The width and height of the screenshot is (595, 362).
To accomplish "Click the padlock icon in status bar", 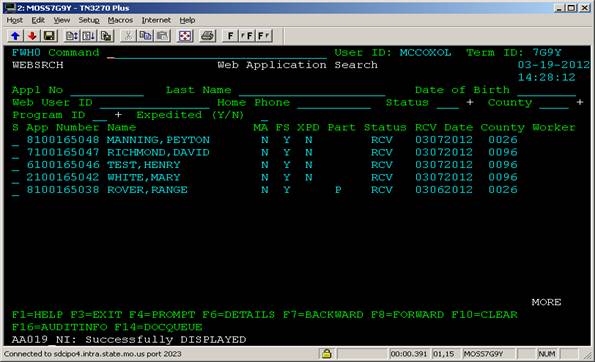I will tap(326, 354).
